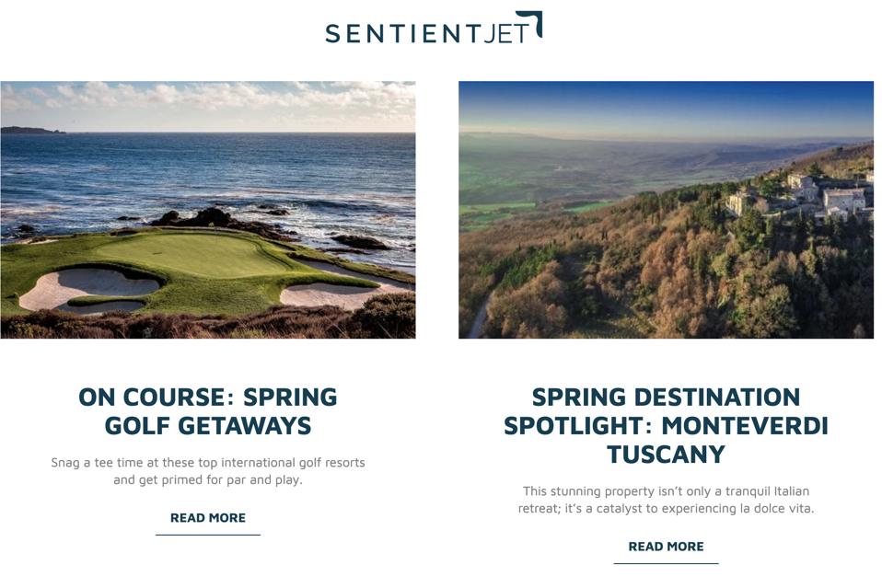
Task: Click the 'This stunning property' description text
Action: 666,500
